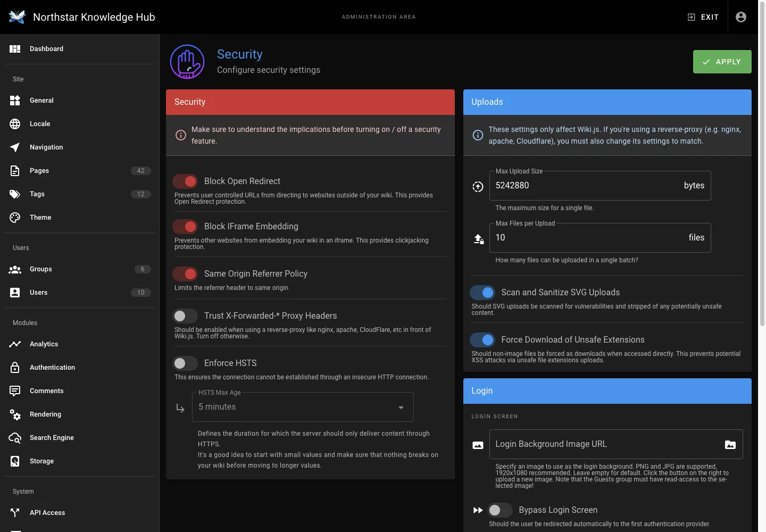
Task: Toggle Force Download of Unsafe Extensions
Action: click(482, 340)
